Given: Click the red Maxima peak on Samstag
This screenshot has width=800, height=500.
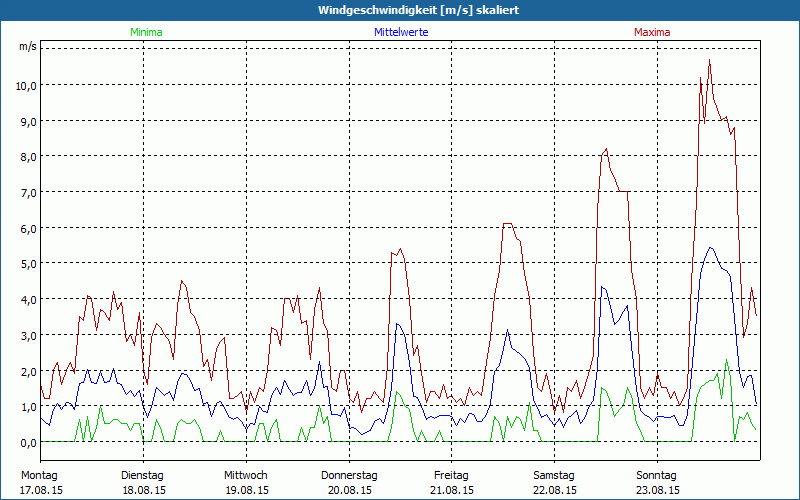Looking at the screenshot, I should 606,150.
